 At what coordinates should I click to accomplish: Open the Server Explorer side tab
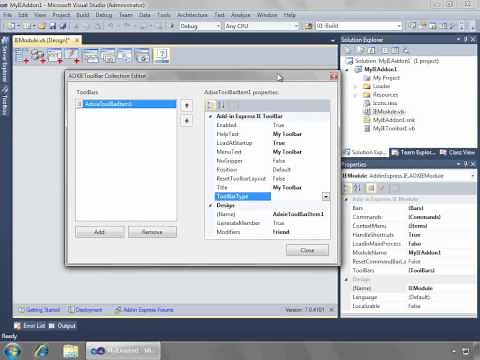click(4, 61)
